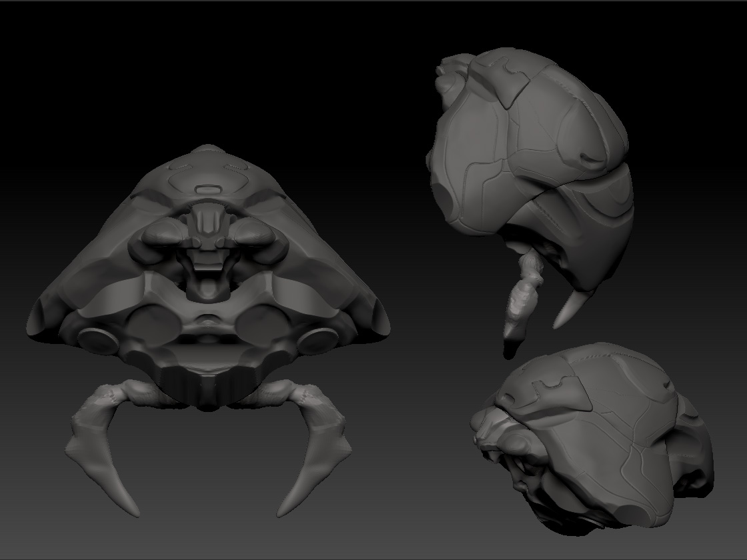Select the front-view creature head sculpt
Viewport: 747px width, 560px height.
pos(208,331)
